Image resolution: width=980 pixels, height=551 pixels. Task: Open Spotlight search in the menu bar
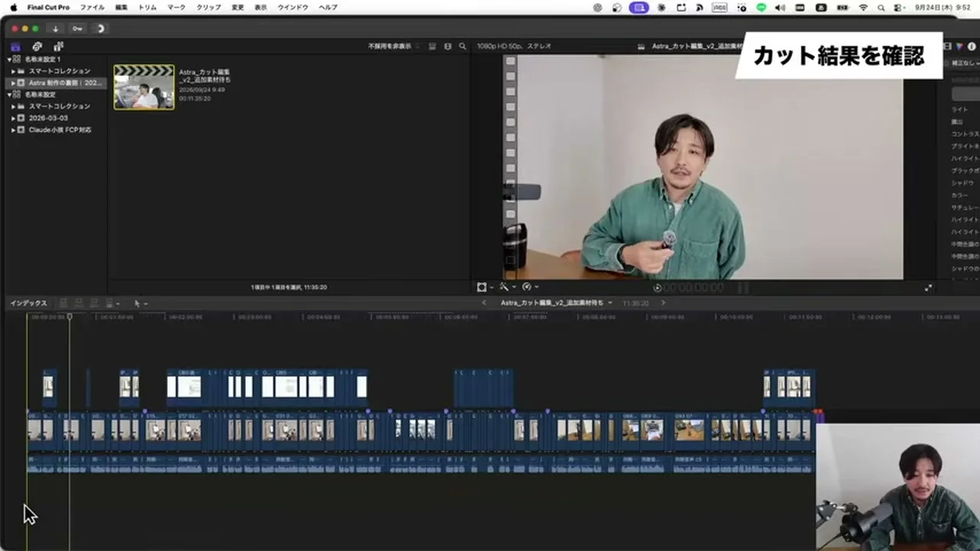click(x=881, y=7)
